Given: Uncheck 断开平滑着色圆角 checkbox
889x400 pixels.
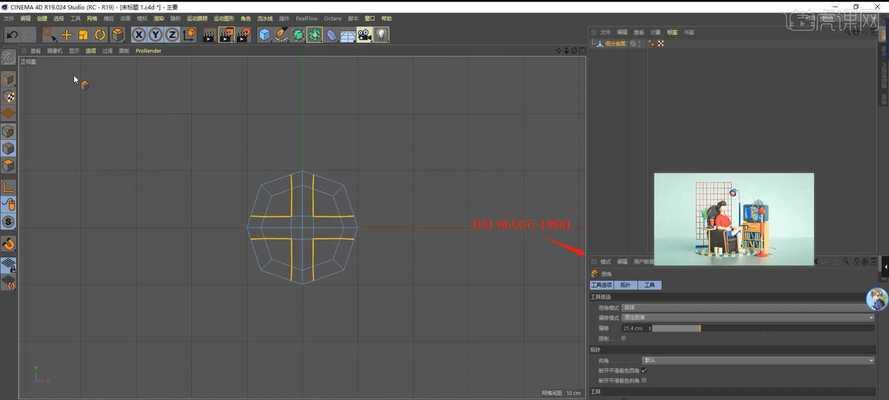Looking at the screenshot, I should 644,371.
